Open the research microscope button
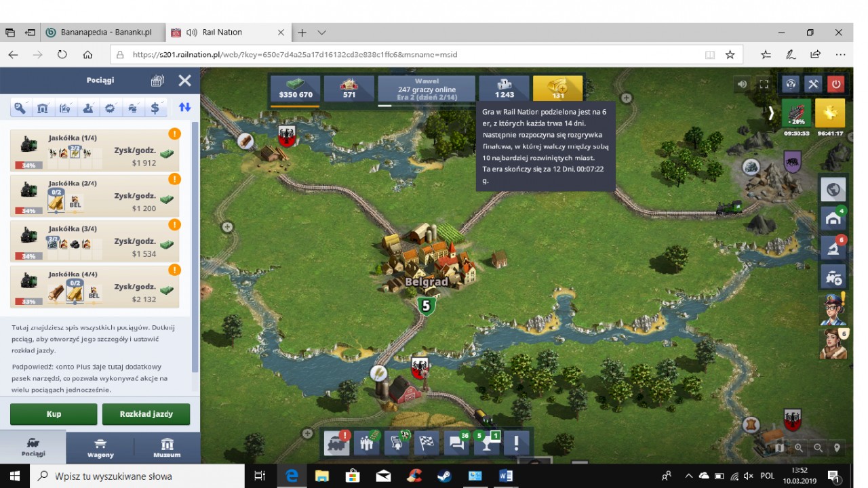Screen dimensions: 868x488 tap(833, 247)
